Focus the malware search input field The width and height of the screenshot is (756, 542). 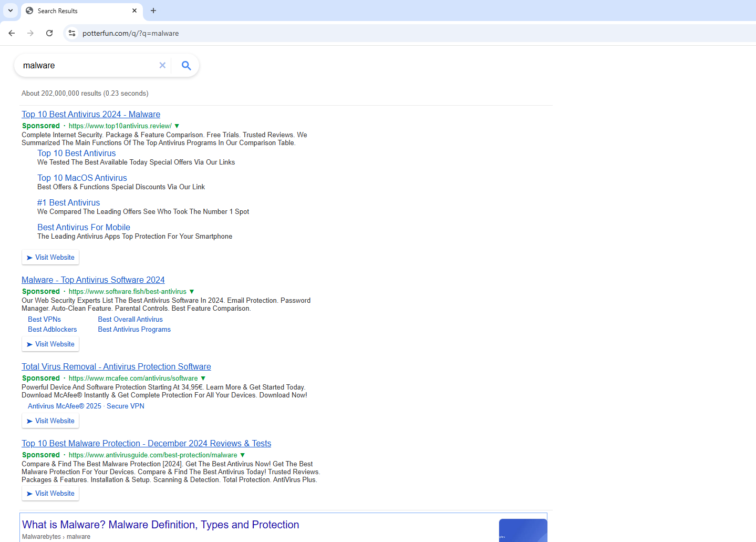(88, 65)
